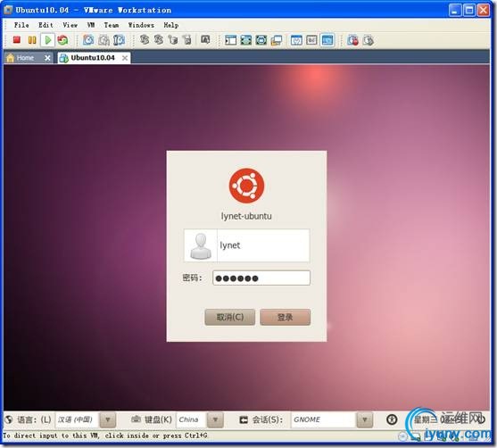Minimize the VMware Workstation window
The height and width of the screenshot is (448, 497).
tap(455, 10)
